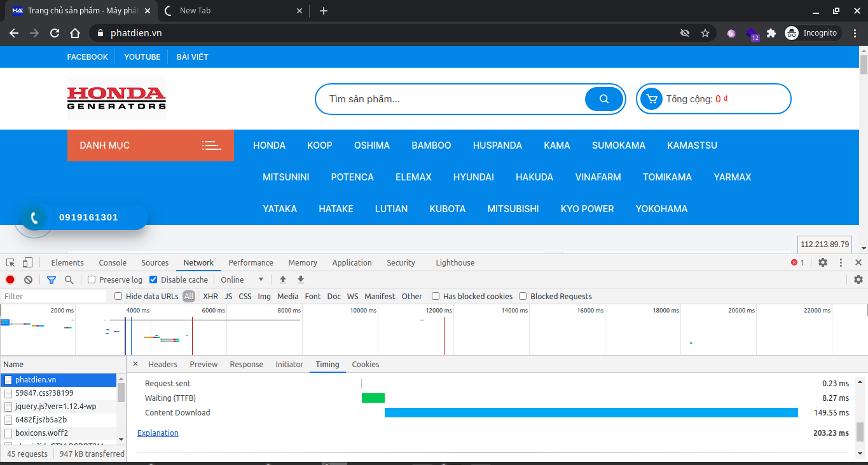
Task: Open a new tab with the plus icon
Action: pyautogui.click(x=324, y=11)
